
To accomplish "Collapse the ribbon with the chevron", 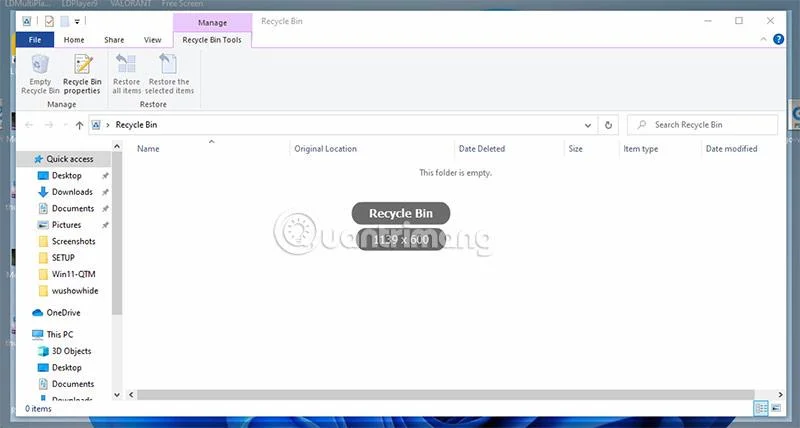I will tap(763, 39).
